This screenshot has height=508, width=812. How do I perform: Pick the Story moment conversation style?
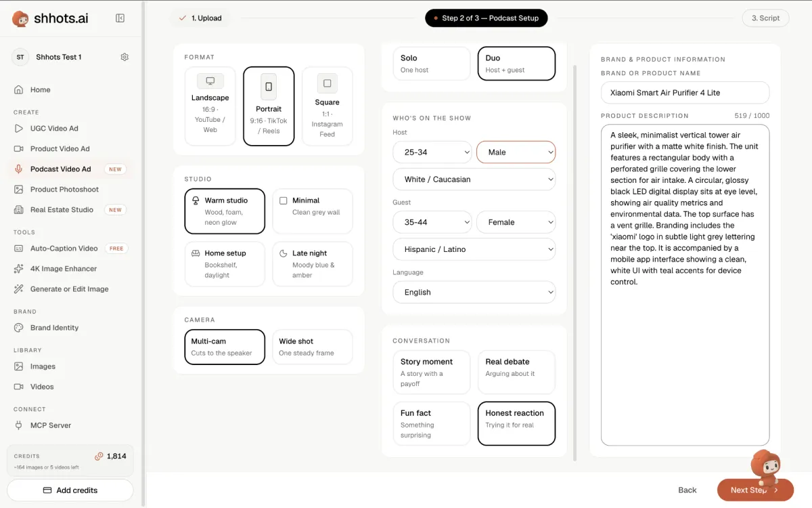432,372
